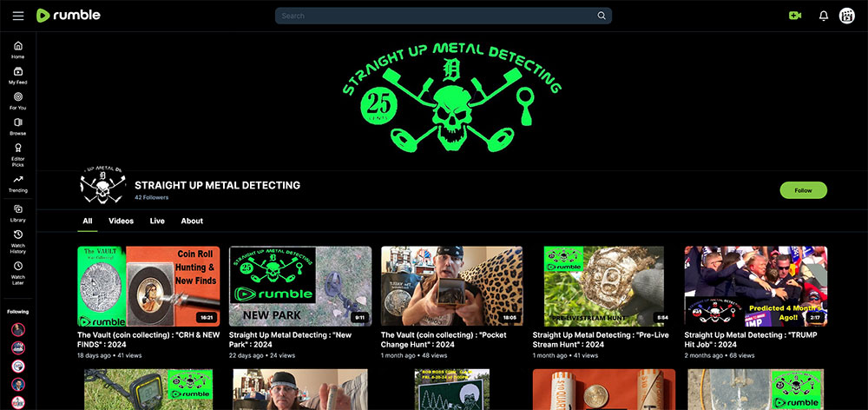
Task: Select the All tab
Action: [x=88, y=221]
